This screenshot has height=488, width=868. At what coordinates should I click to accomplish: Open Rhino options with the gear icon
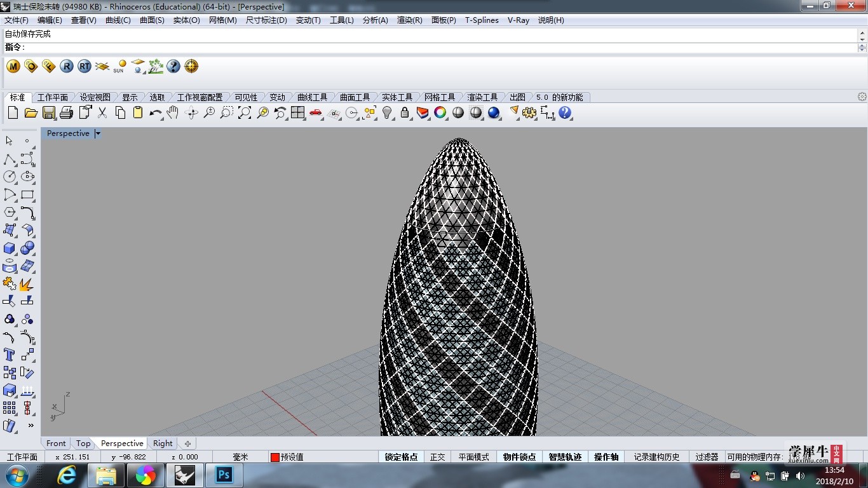pos(529,113)
